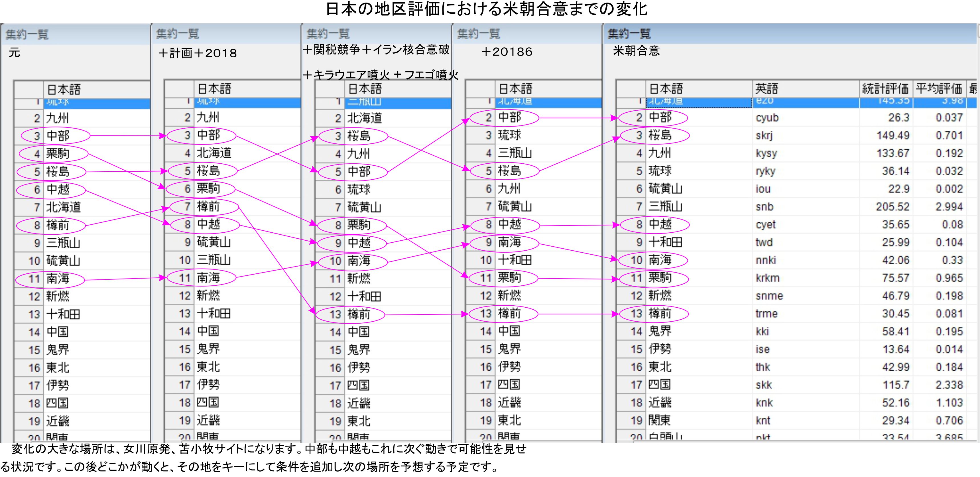
Task: Click the 米朝合意 label text
Action: pos(636,50)
